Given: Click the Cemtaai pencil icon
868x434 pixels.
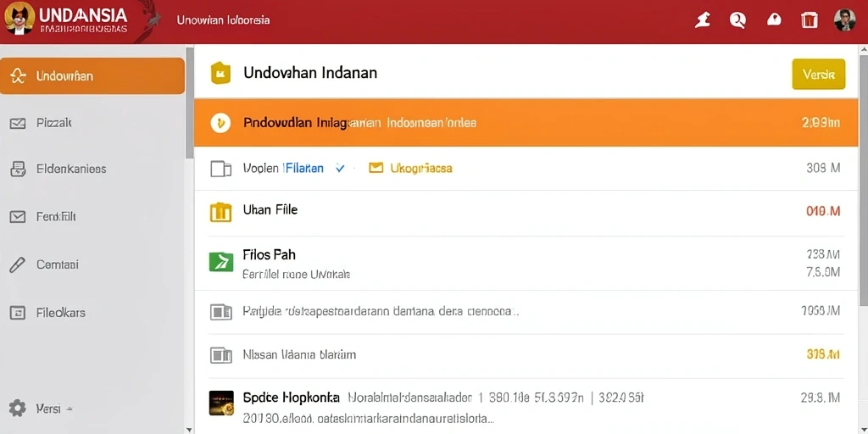Looking at the screenshot, I should (x=18, y=264).
